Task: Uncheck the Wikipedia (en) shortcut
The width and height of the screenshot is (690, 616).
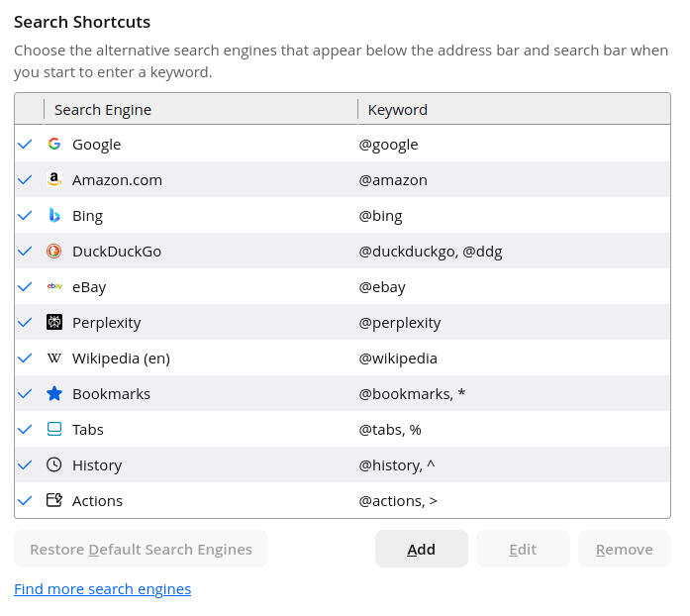Action: tap(25, 359)
